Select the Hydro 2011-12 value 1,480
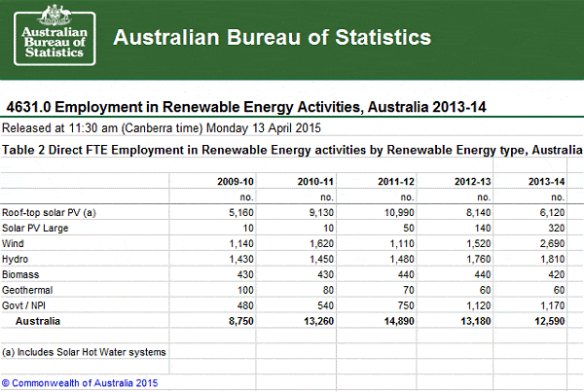584x392 pixels. 402,259
